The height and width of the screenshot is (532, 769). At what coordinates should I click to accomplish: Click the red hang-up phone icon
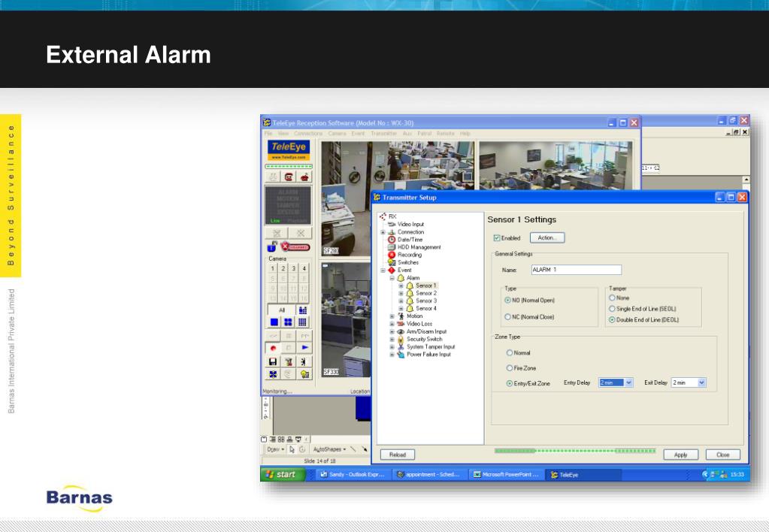(x=304, y=177)
